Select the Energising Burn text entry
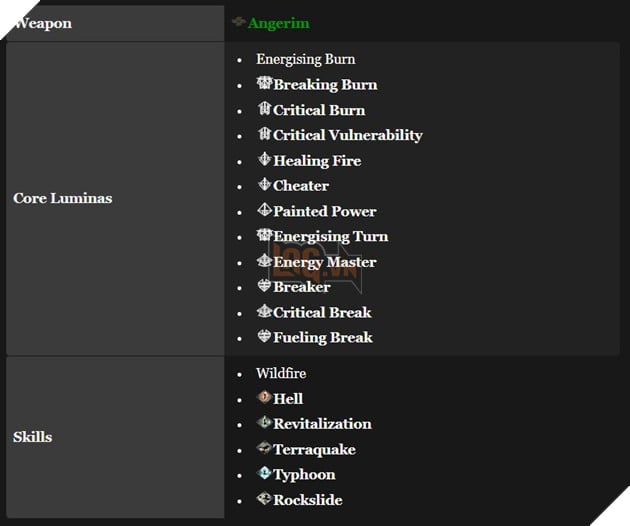 click(x=305, y=59)
